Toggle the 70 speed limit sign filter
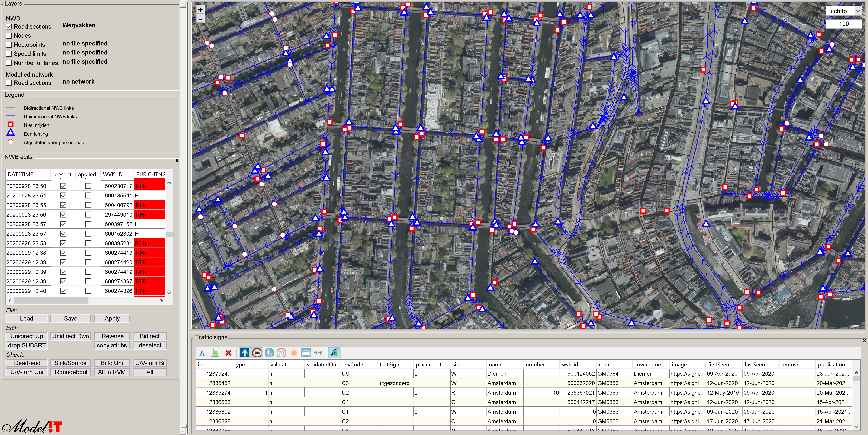868x435 pixels. tap(281, 353)
